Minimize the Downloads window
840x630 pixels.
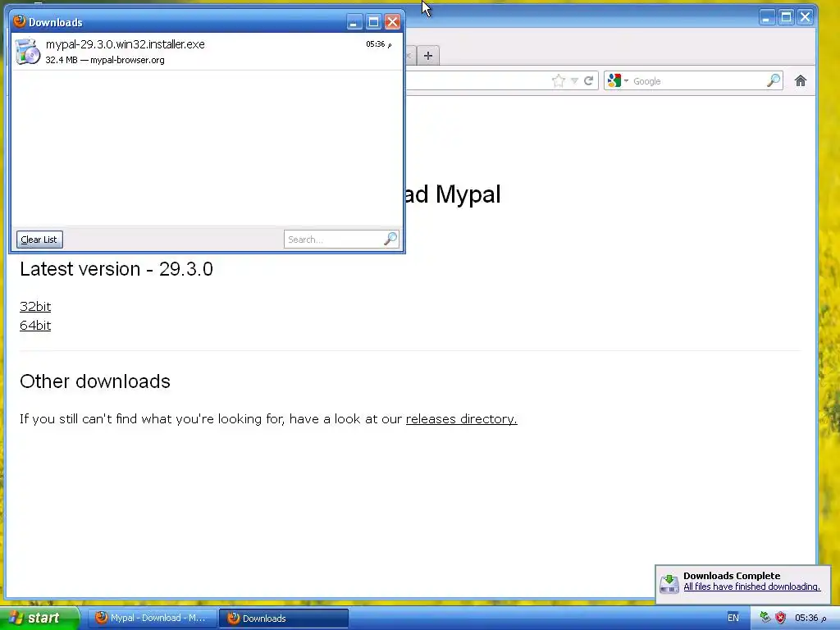(354, 22)
